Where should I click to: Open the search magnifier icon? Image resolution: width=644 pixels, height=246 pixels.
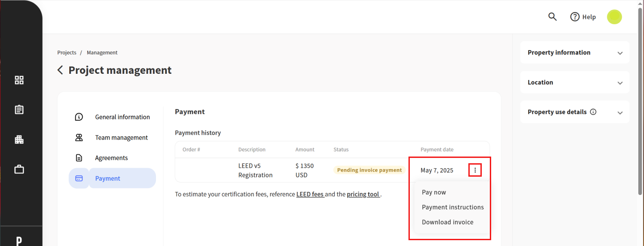coord(552,17)
